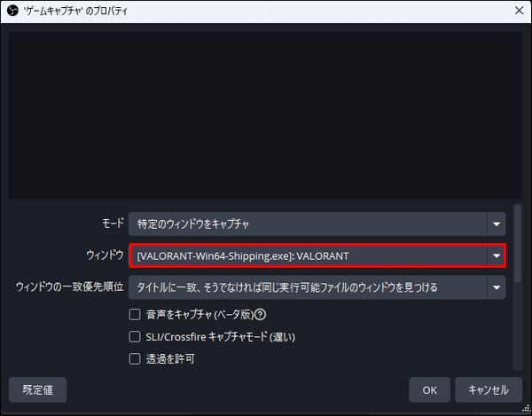This screenshot has height=416, width=532.
Task: Close the ゲームキャプチャ properties dialog
Action: (x=519, y=11)
